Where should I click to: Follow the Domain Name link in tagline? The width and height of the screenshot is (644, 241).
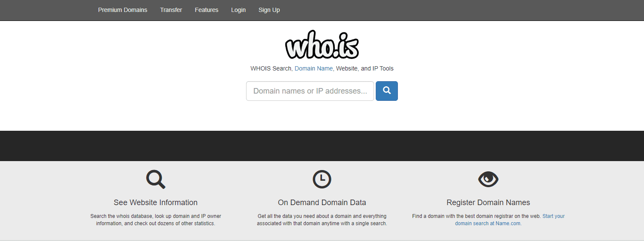coord(314,68)
